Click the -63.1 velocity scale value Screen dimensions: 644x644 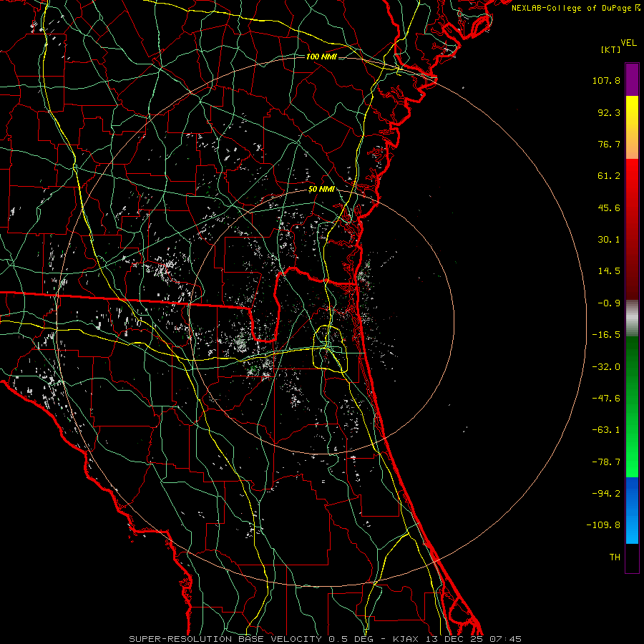click(606, 430)
